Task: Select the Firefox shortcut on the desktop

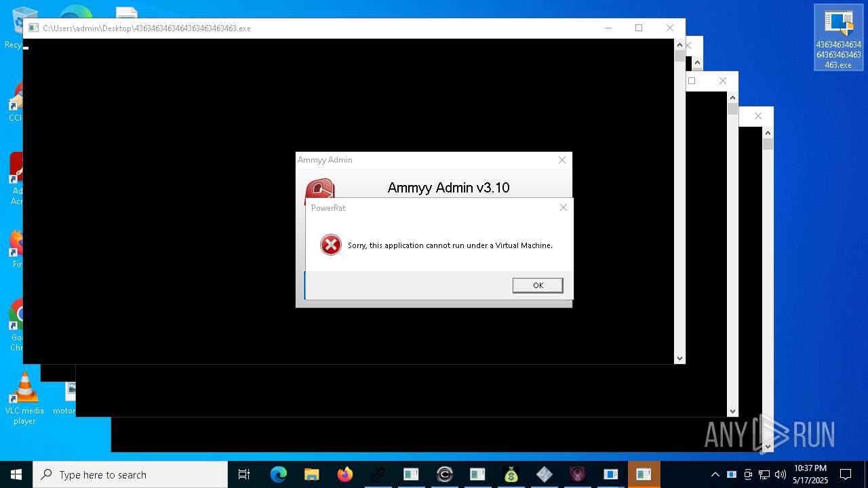Action: tap(16, 249)
